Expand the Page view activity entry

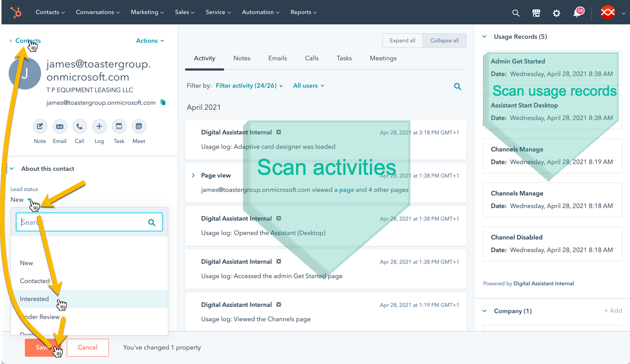[x=193, y=175]
